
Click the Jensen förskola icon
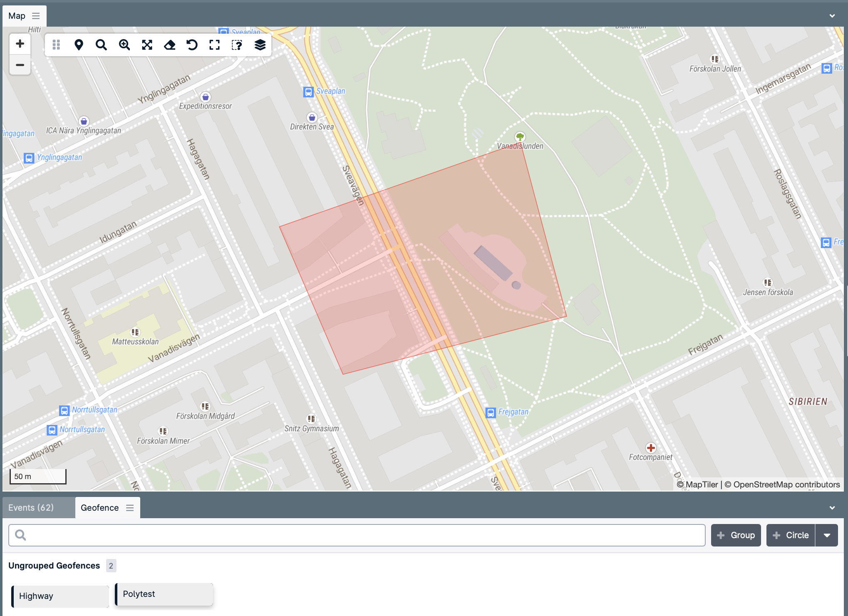(x=768, y=282)
